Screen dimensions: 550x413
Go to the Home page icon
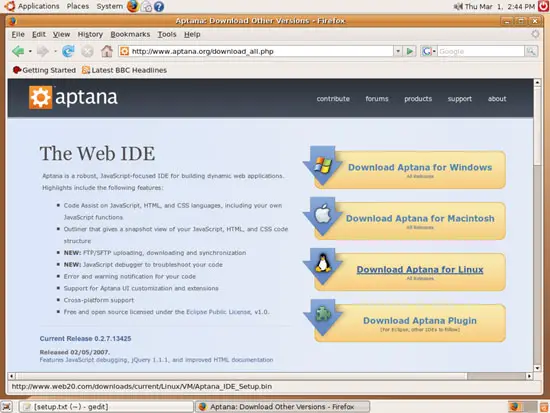107,52
